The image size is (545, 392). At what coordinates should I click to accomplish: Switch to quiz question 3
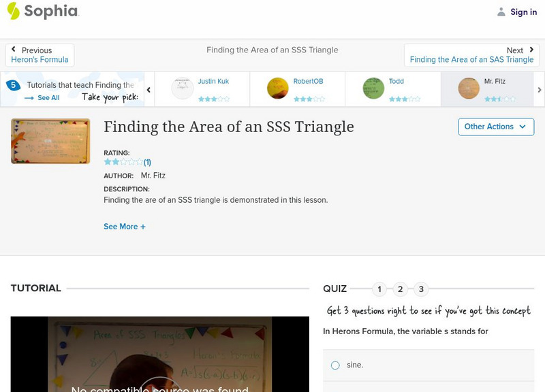tap(420, 289)
